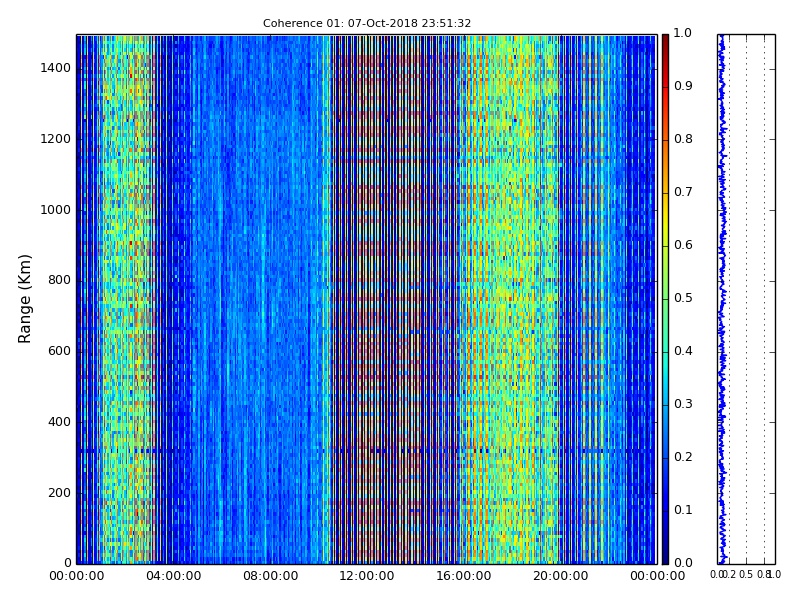The width and height of the screenshot is (800, 600).
Task: Click the colorbar 0.1 label
Action: point(683,510)
